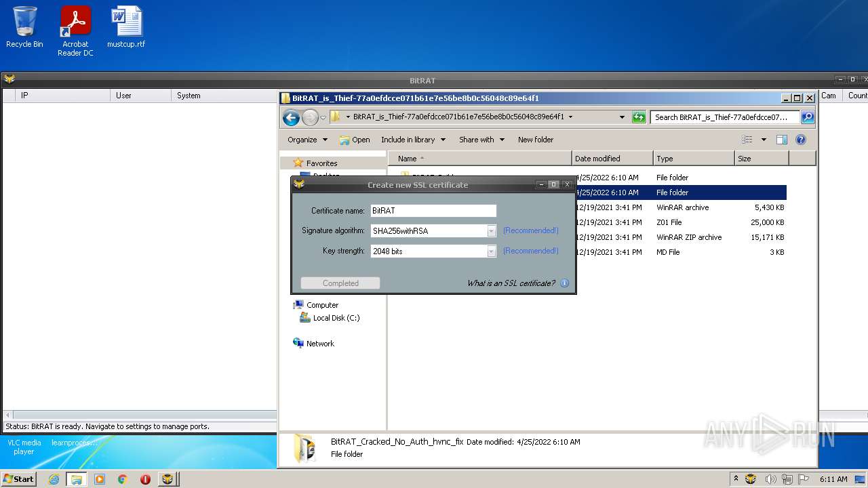Sort files by Size column header
868x488 pixels.
click(762, 159)
